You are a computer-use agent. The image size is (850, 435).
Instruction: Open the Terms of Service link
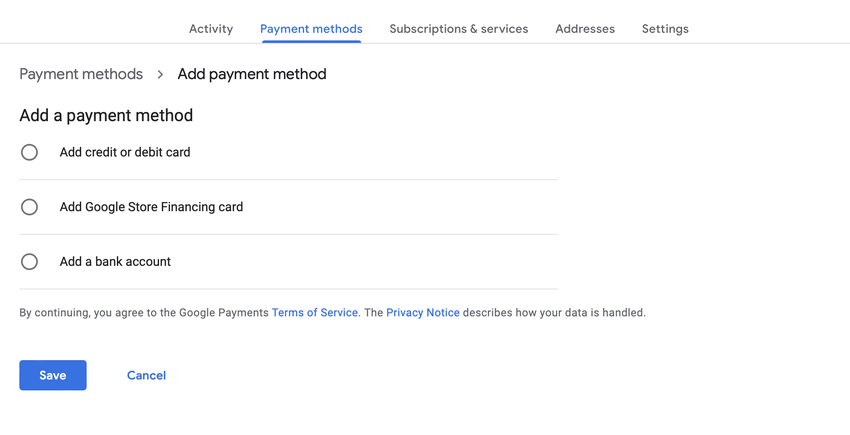315,313
